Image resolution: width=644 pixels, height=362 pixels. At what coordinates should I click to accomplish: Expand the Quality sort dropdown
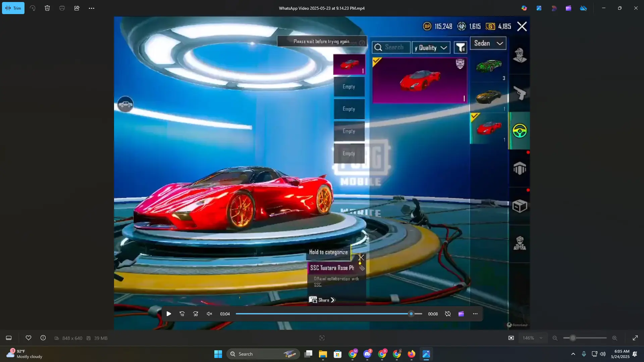pyautogui.click(x=431, y=48)
